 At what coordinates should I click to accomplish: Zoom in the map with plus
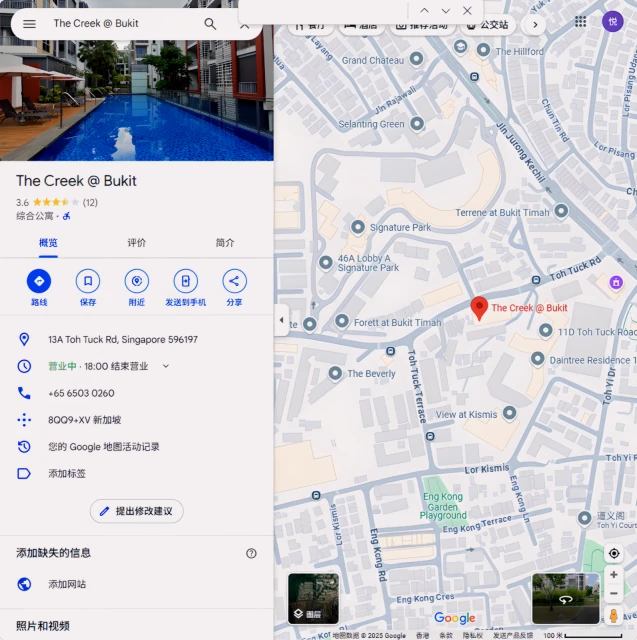click(x=614, y=575)
